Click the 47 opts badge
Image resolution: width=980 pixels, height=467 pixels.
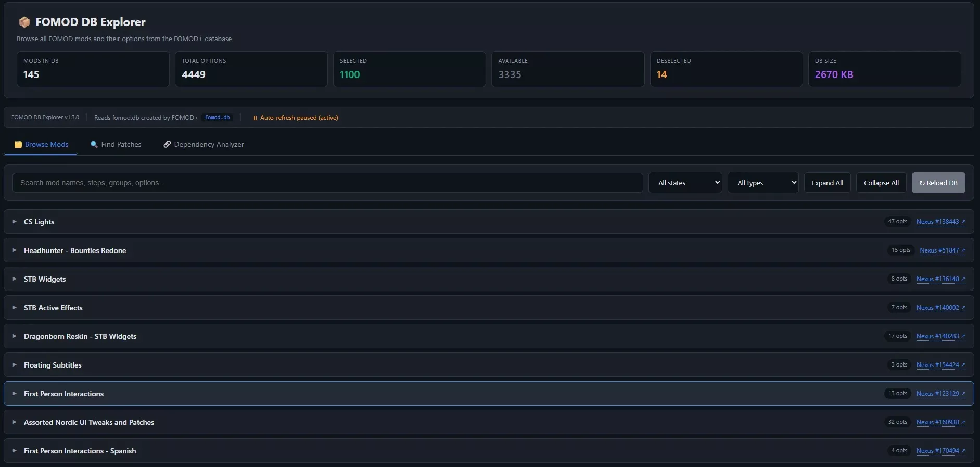pos(897,221)
